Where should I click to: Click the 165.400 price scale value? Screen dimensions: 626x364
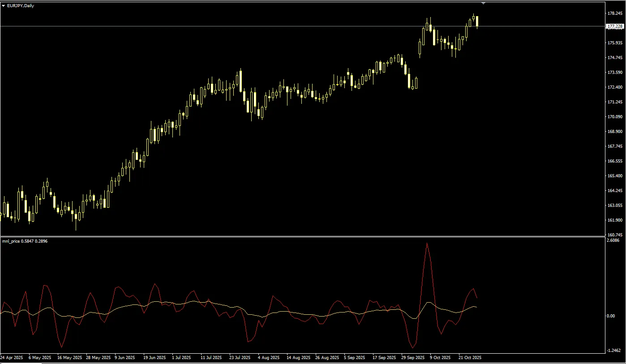(x=615, y=176)
